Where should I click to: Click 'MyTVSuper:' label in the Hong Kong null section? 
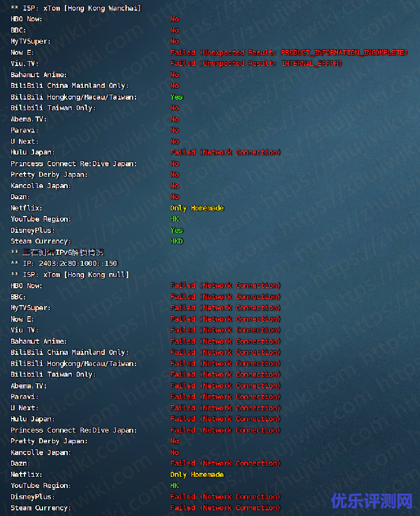coord(31,308)
